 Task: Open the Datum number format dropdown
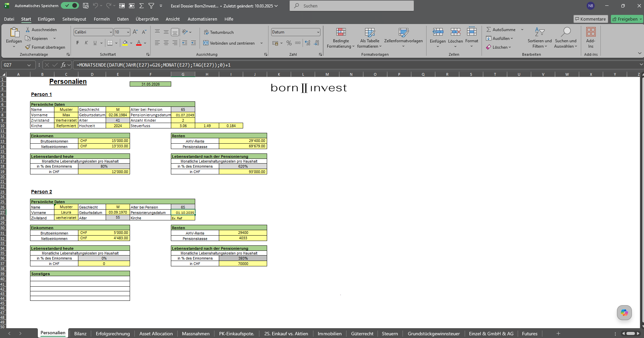[318, 32]
